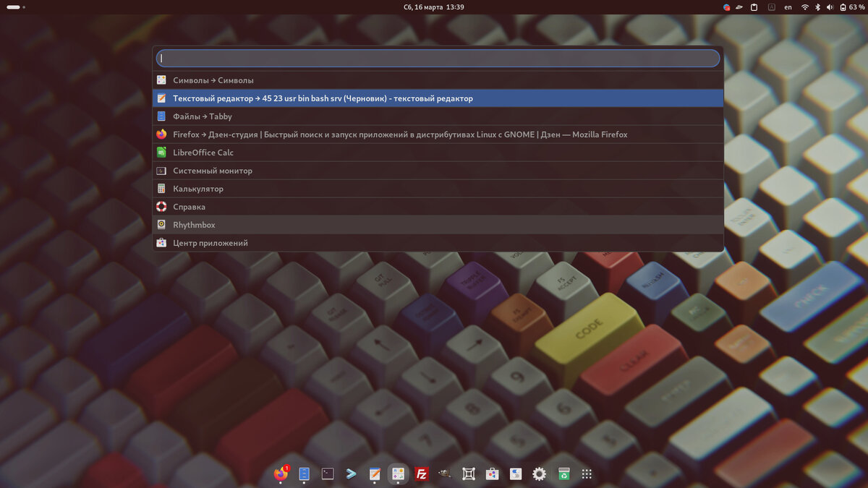
Task: Open the toggle-switches tweaks dock icon
Action: click(516, 474)
